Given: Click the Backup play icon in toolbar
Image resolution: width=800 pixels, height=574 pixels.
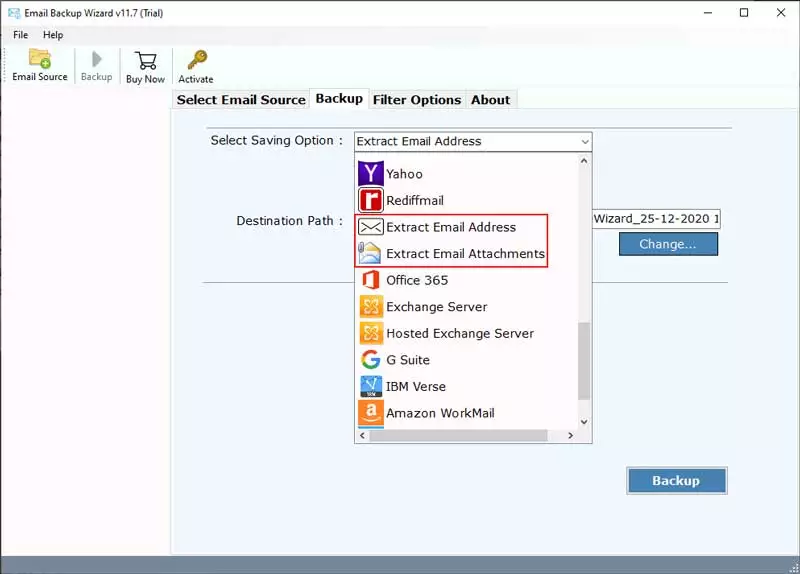Looking at the screenshot, I should pos(96,59).
